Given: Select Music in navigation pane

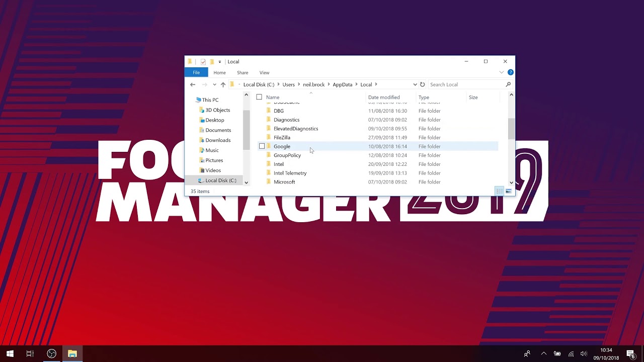Looking at the screenshot, I should pyautogui.click(x=212, y=150).
